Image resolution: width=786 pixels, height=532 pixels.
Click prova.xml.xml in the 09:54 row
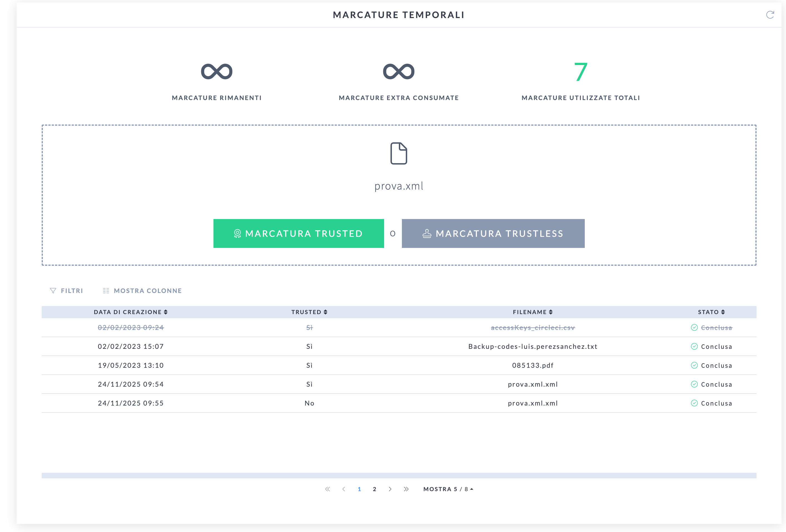coord(533,384)
